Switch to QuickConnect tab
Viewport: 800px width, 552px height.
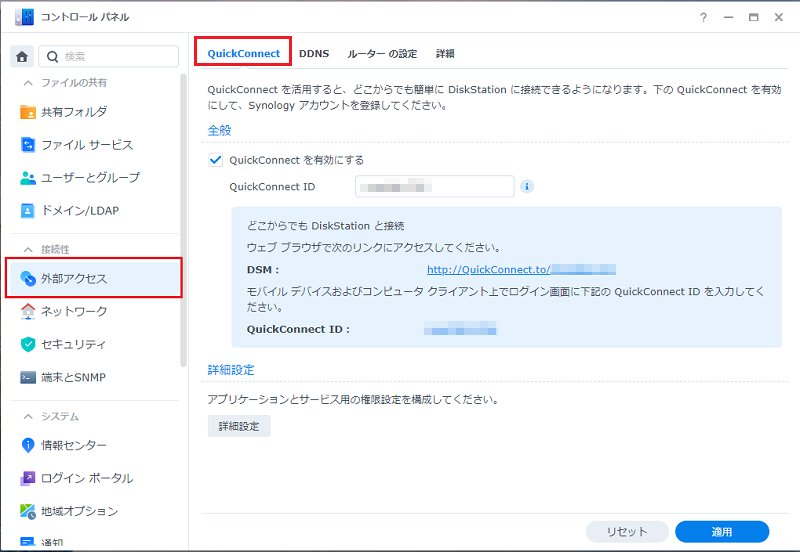coord(243,54)
